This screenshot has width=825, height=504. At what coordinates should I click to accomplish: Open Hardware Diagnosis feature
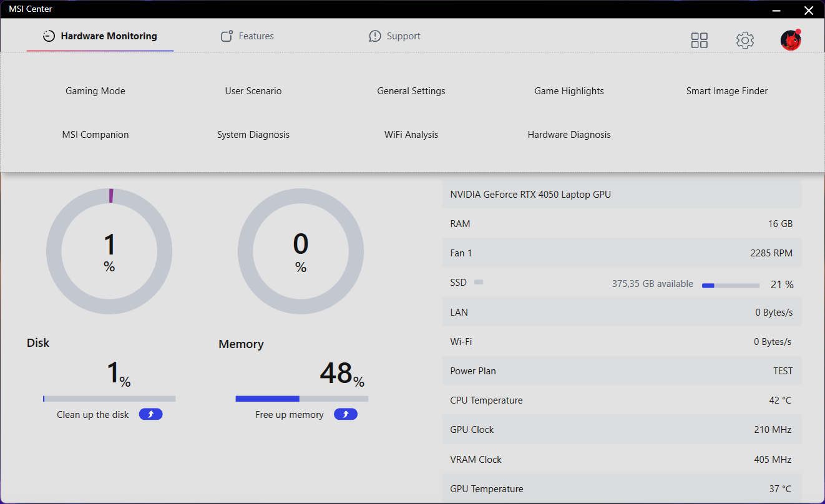[569, 135]
